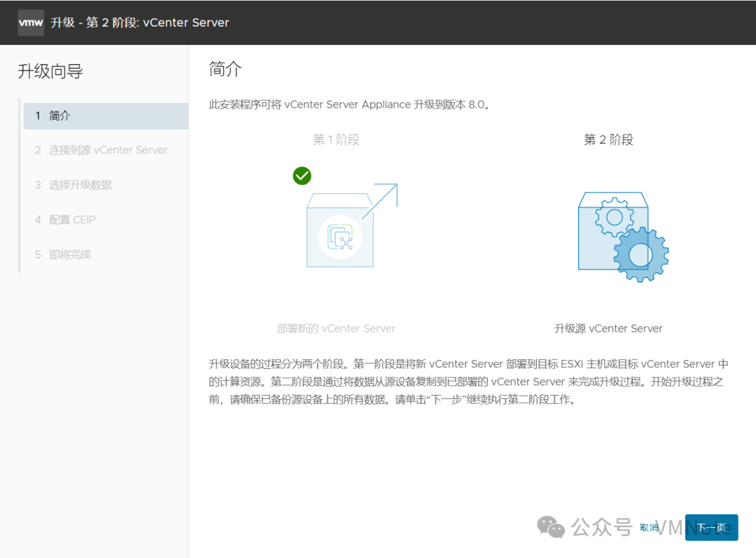Click the 第 1 阶段 heading
This screenshot has width=756, height=558.
336,140
